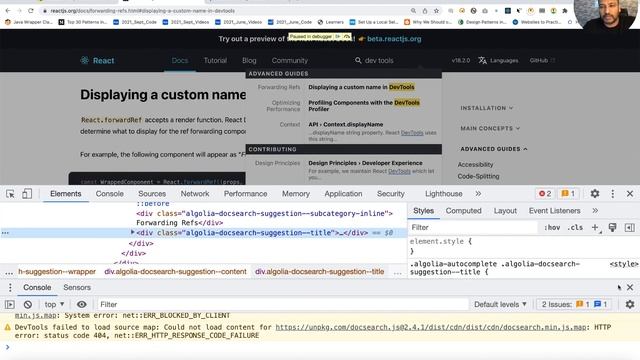Click the red errors count badge

[x=545, y=194]
